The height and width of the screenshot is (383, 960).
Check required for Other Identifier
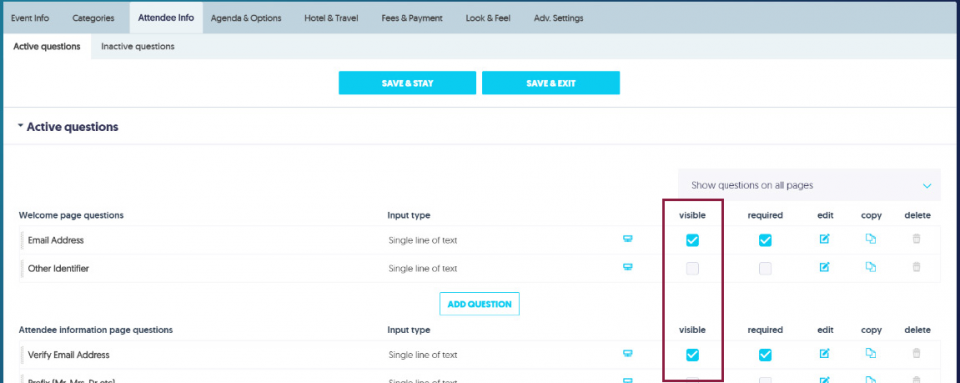[765, 268]
